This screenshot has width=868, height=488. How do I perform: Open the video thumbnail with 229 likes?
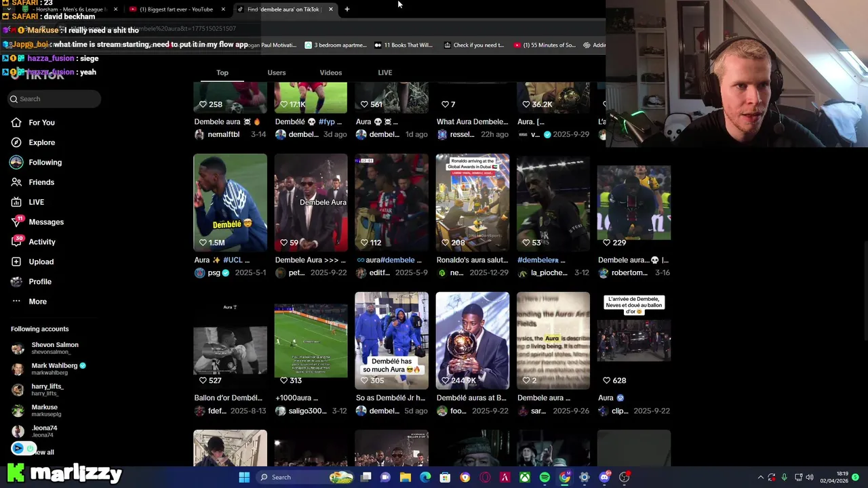[x=633, y=203]
